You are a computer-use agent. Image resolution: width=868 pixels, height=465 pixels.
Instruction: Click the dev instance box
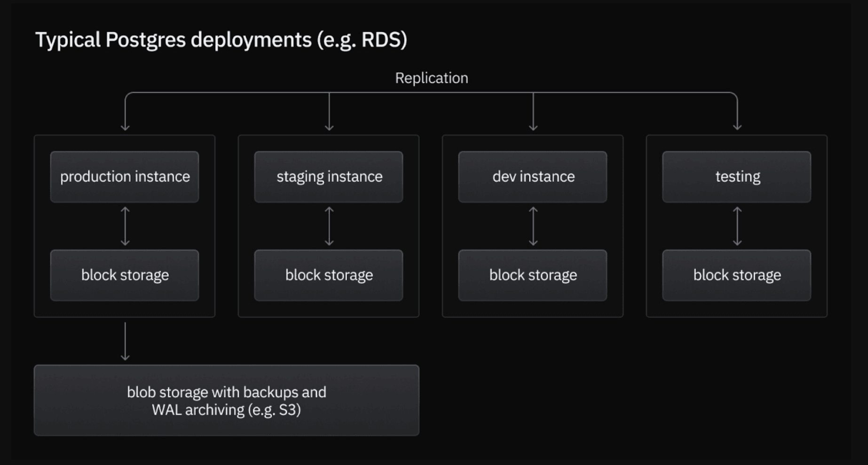pos(533,176)
